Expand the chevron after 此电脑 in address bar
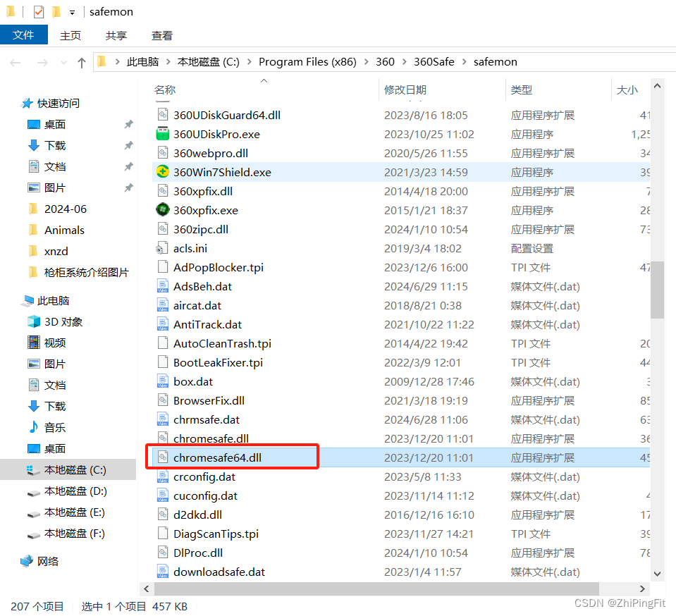The height and width of the screenshot is (616, 676). click(x=168, y=62)
